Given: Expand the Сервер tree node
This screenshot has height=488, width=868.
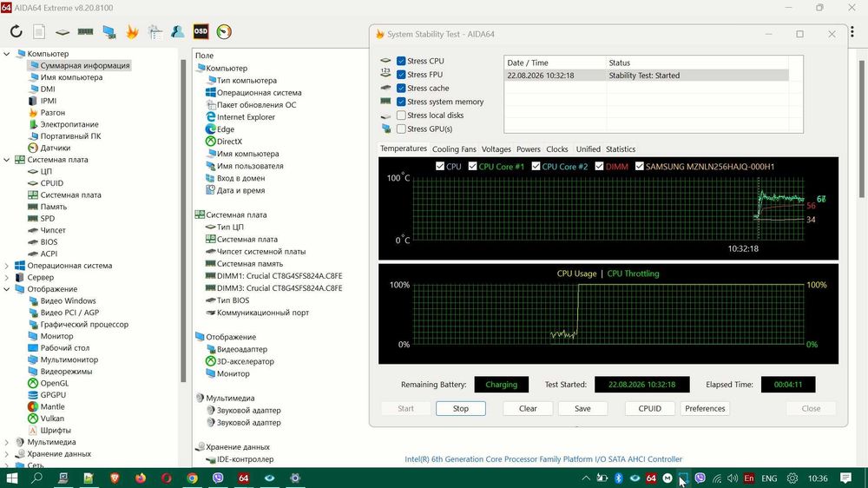Looking at the screenshot, I should 7,278.
